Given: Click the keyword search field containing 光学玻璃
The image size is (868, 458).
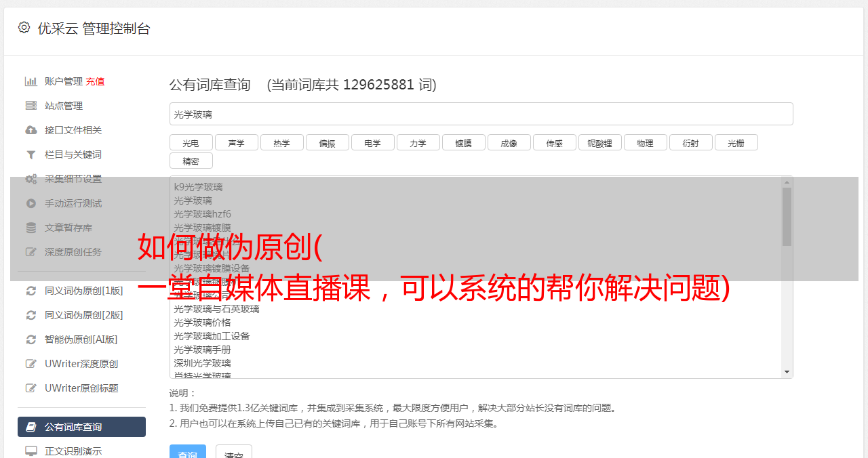Looking at the screenshot, I should pyautogui.click(x=481, y=114).
